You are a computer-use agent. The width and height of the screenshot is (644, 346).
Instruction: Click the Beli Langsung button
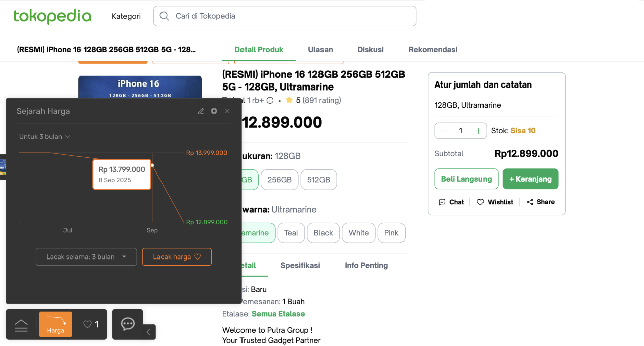coord(466,179)
